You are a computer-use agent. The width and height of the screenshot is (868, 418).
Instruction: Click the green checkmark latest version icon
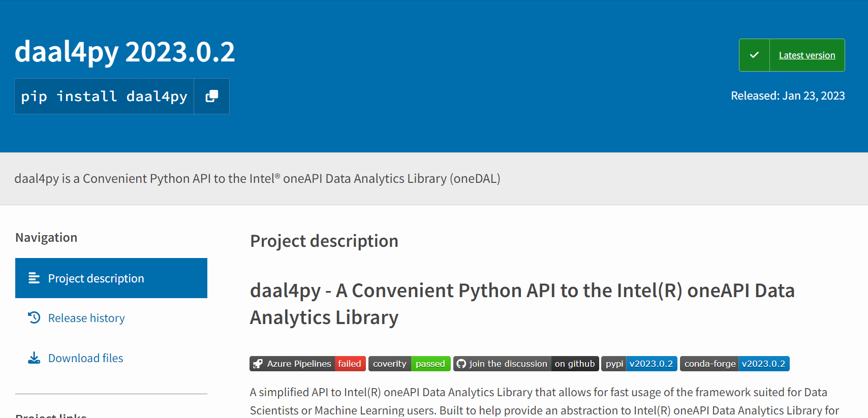point(754,55)
